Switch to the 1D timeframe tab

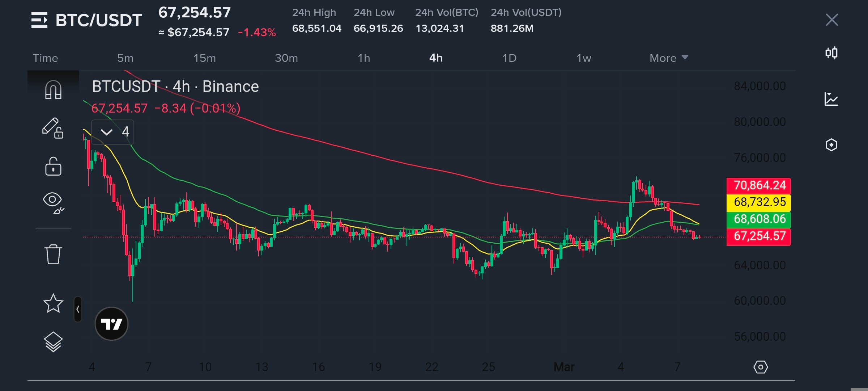click(509, 58)
